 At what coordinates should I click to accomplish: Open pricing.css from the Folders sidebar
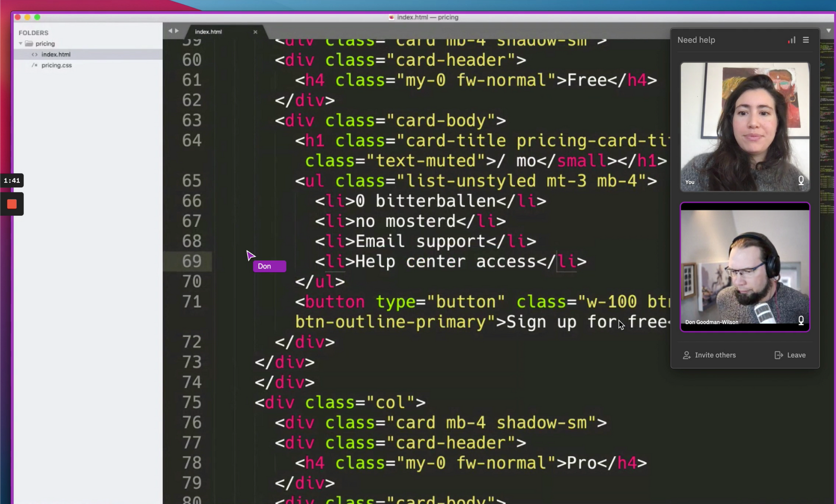point(57,65)
